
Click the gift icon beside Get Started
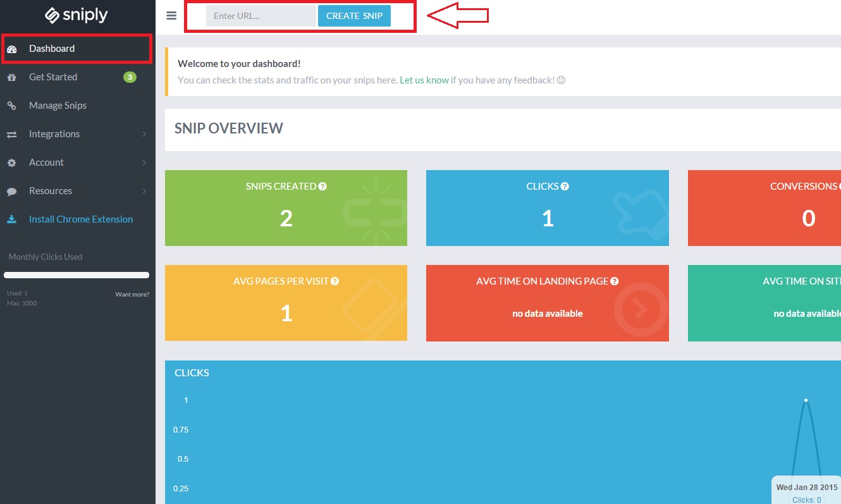click(11, 78)
